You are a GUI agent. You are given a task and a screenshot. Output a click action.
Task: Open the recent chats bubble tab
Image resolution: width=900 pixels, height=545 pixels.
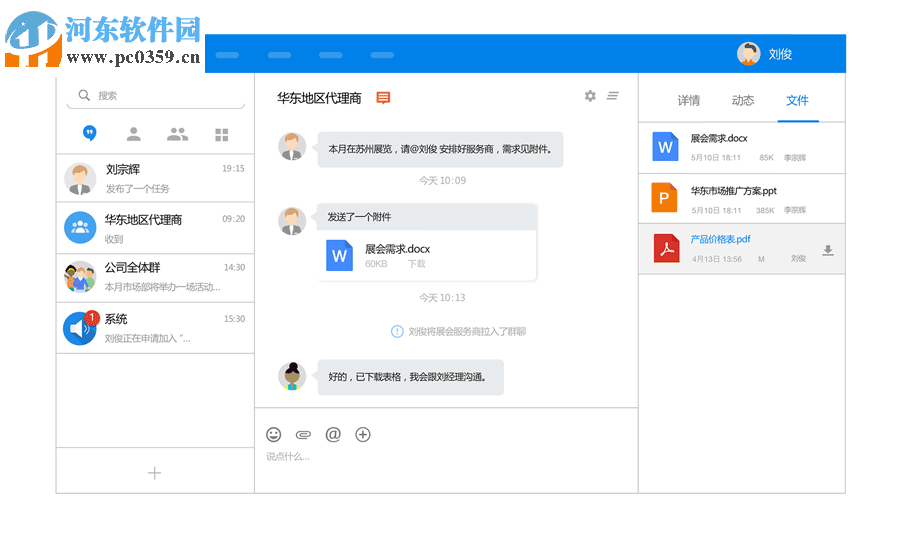(90, 133)
